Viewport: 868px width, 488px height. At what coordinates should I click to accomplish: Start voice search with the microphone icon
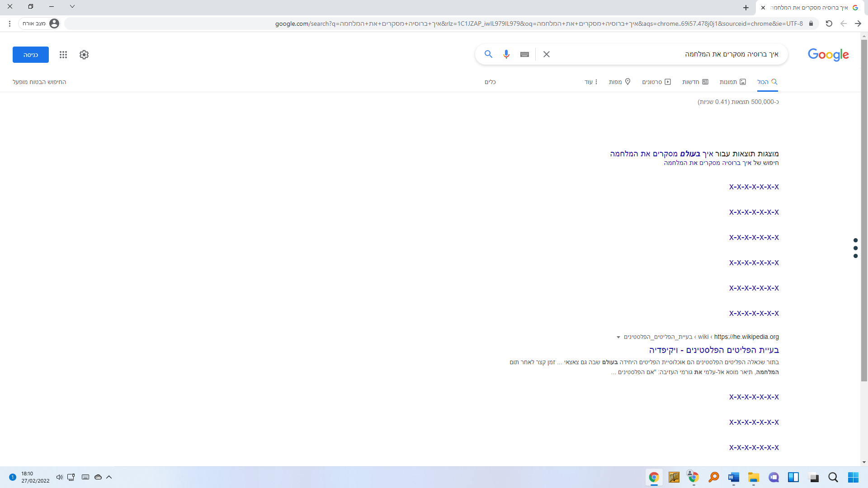click(506, 54)
